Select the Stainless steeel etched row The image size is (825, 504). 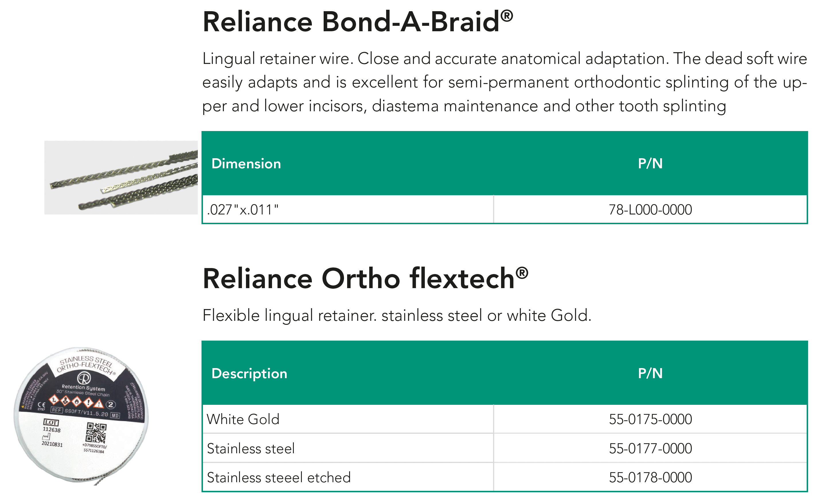pos(279,478)
